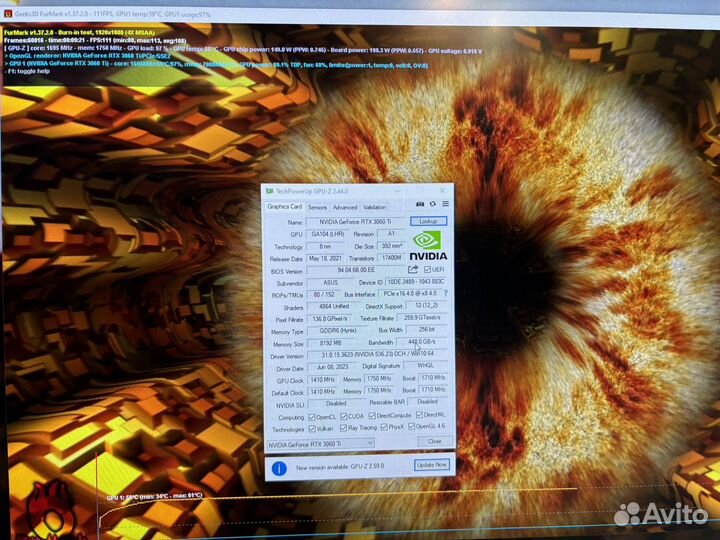Toggle the Vulkan checkbox

(312, 428)
